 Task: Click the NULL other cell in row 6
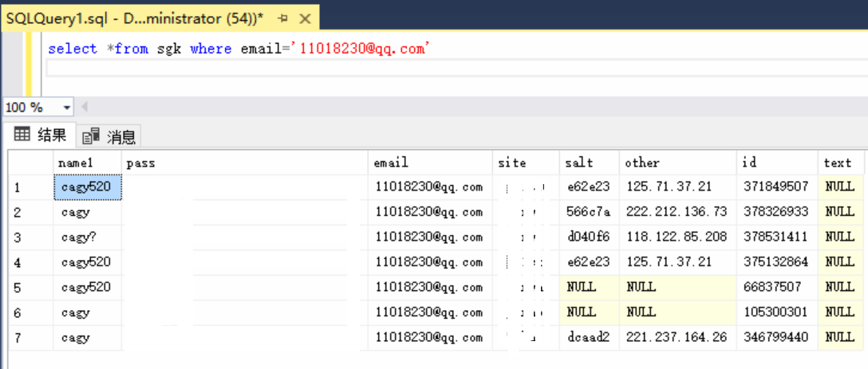click(x=678, y=312)
